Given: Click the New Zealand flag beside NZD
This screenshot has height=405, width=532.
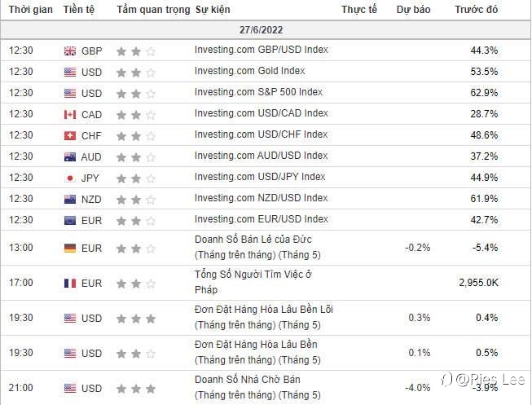Looking at the screenshot, I should coord(70,200).
